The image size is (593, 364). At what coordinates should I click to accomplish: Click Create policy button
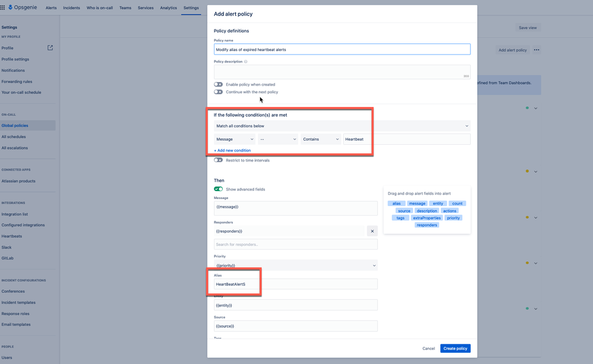tap(455, 348)
